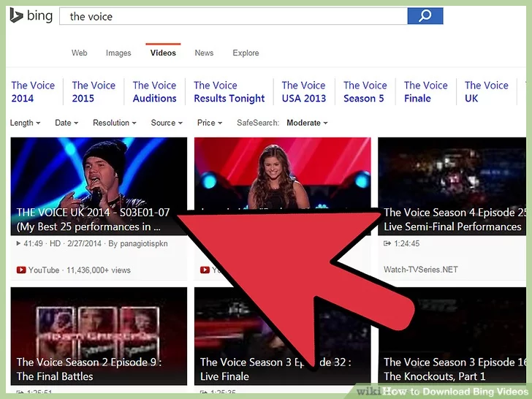Open SafeSearch Moderate dropdown

(x=307, y=123)
